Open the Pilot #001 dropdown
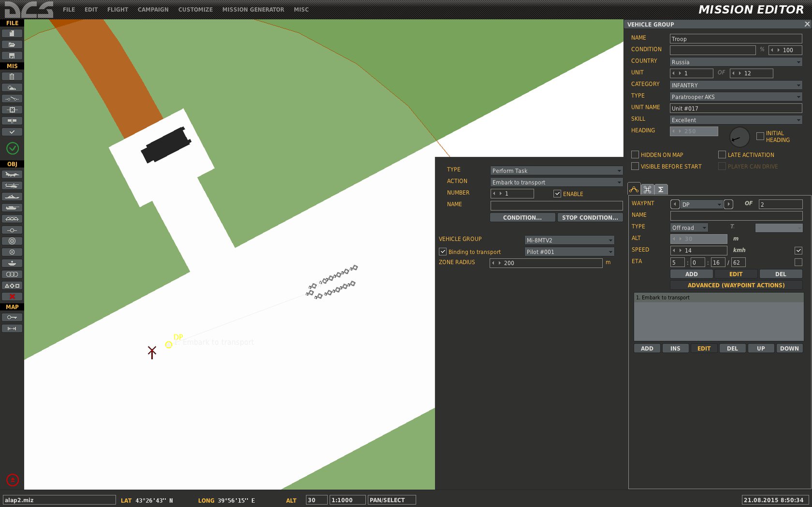The width and height of the screenshot is (812, 507). pos(569,252)
